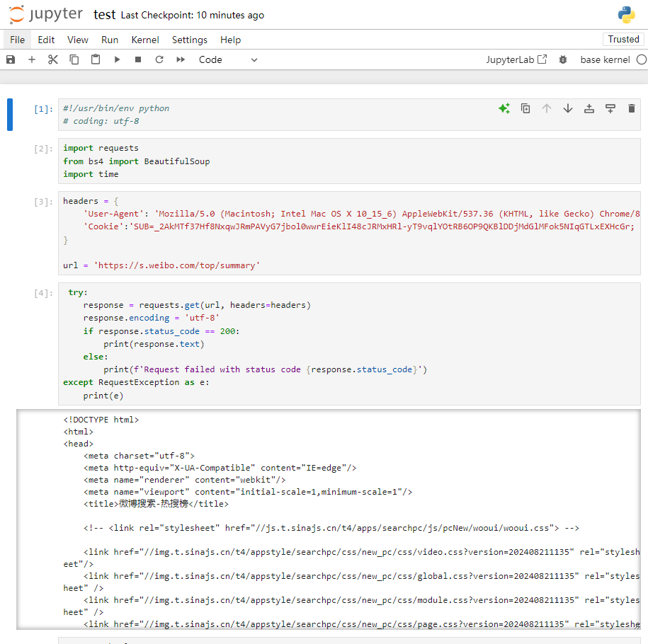Image resolution: width=648 pixels, height=644 pixels.
Task: Select the [3]: cell prompt
Action: tap(43, 202)
